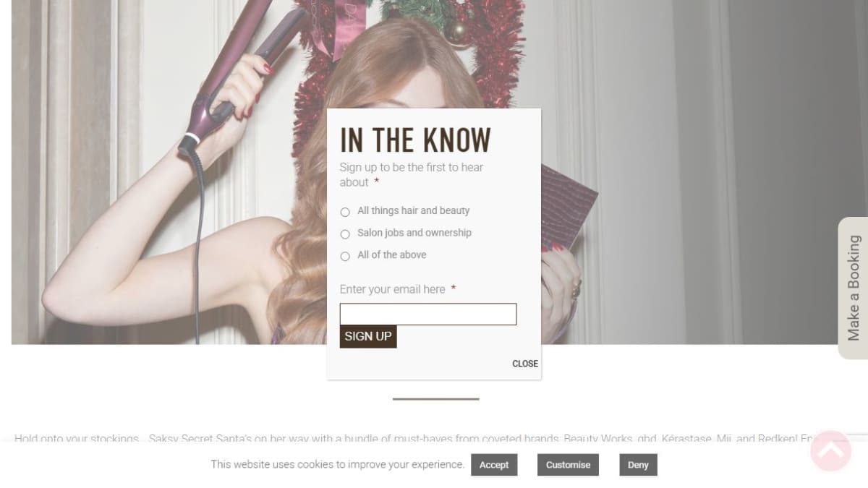Select the "All things hair and beauty" radio button
Screen dimensions: 868x488
[x=345, y=212]
